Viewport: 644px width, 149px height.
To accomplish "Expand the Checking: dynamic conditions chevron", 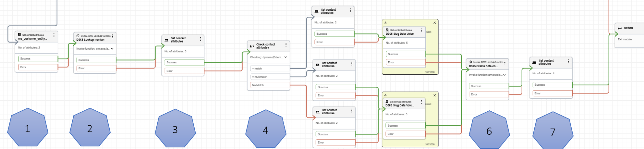I will 286,57.
